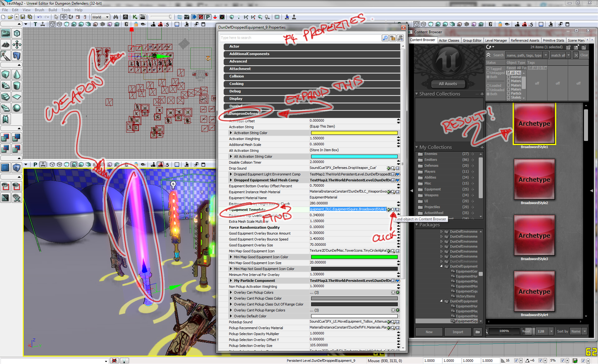Check the Animat object type filter

(509, 77)
